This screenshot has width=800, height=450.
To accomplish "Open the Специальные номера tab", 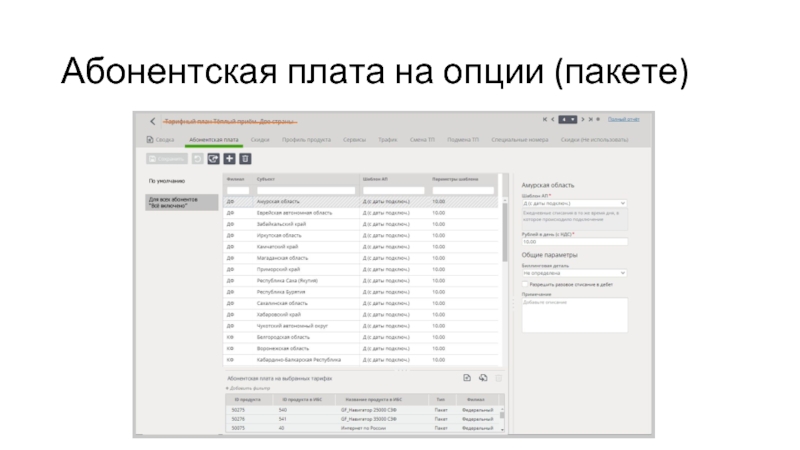I will coord(520,140).
